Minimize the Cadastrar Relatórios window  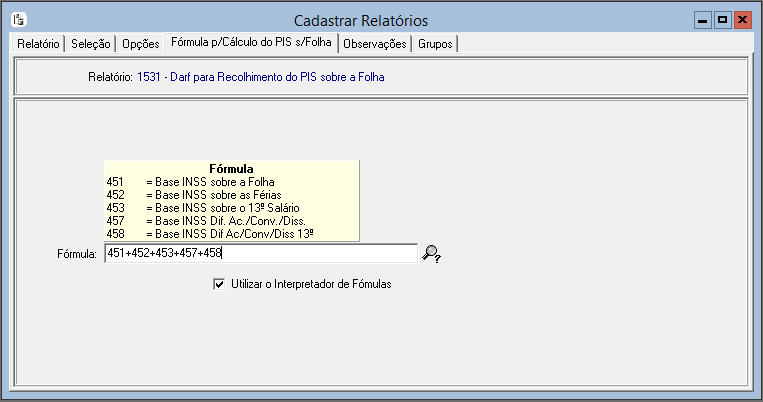(703, 20)
